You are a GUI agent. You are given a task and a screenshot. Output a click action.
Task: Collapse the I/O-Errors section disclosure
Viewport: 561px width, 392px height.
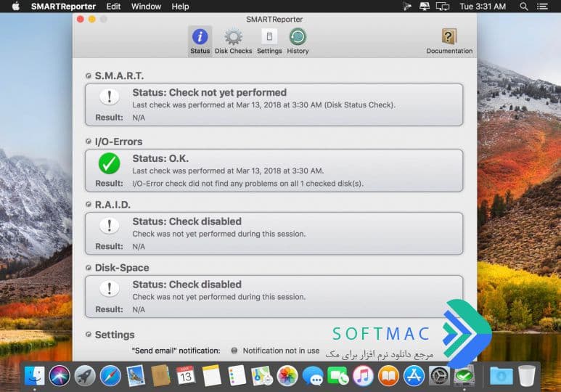coord(89,142)
